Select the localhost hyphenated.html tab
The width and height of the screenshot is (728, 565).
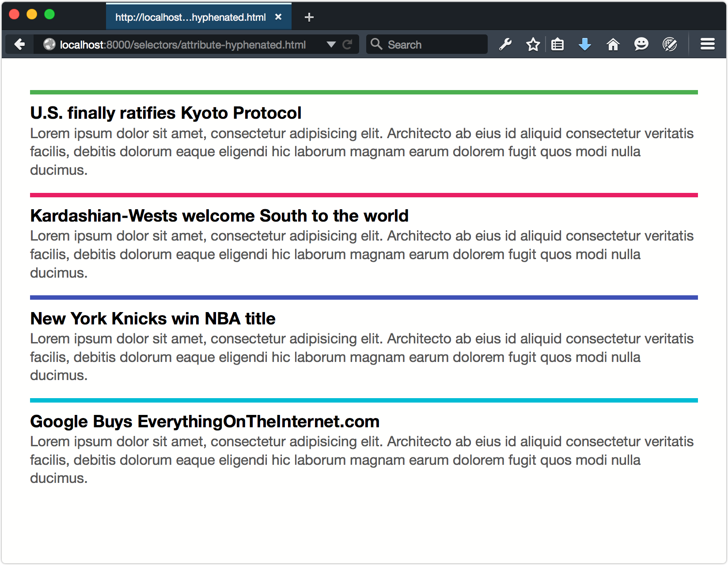[190, 17]
